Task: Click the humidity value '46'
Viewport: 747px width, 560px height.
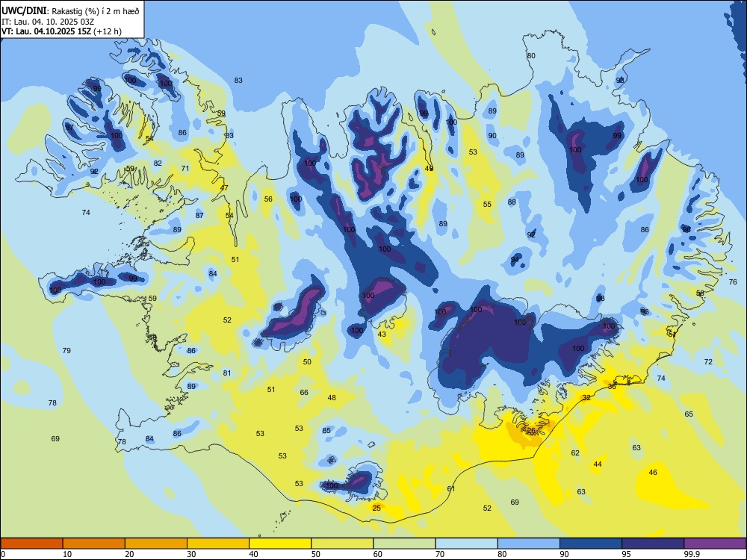Action: pos(653,473)
